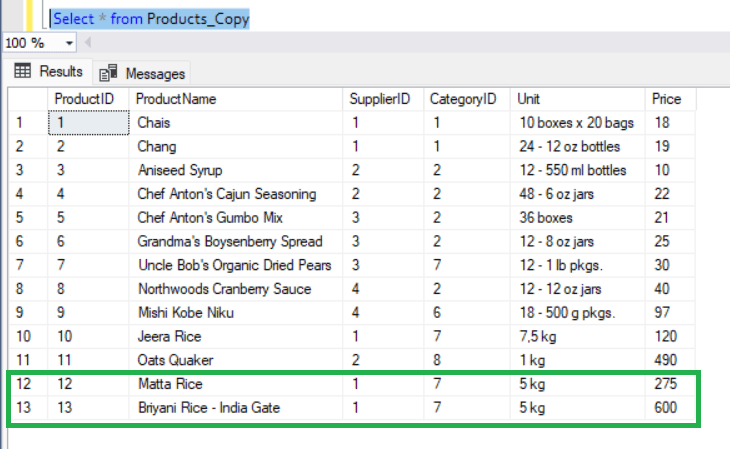Click the Chais product name cell

click(154, 123)
